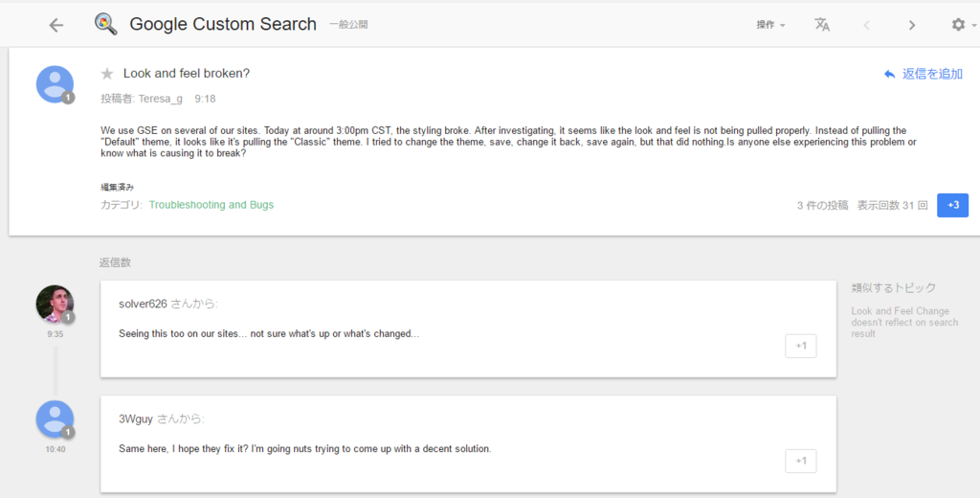Click the 返信を追加 reply link
Viewport: 980px width, 498px height.
click(932, 74)
